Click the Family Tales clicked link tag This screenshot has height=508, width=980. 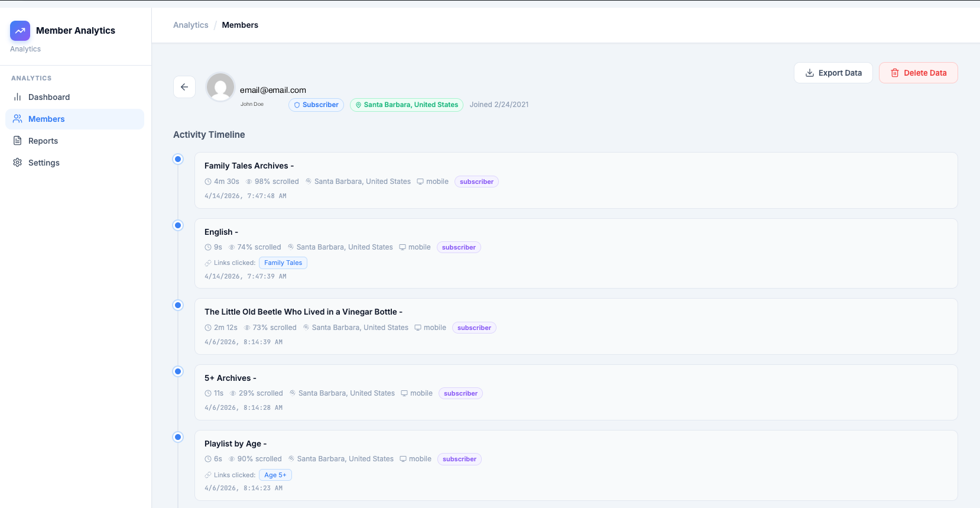click(283, 263)
